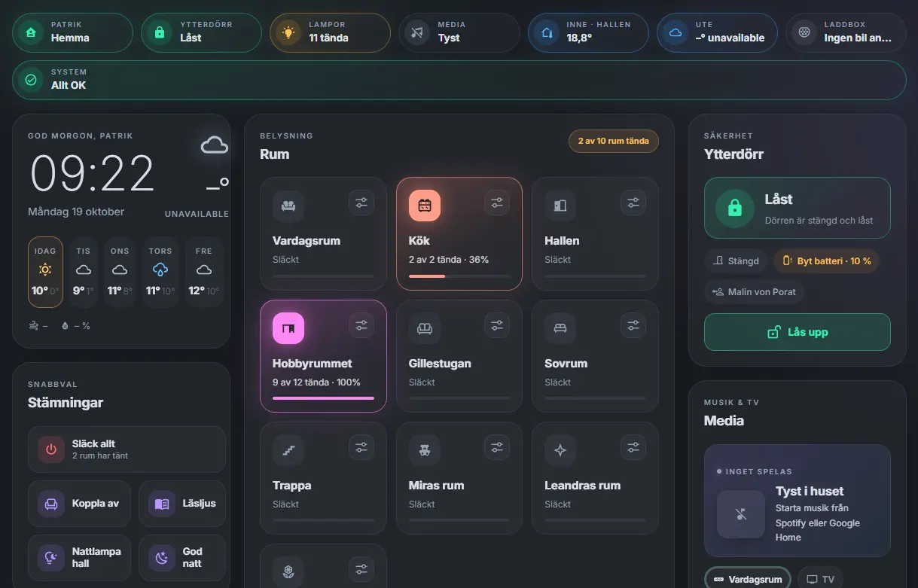Select the Idag weather forecast day
This screenshot has width=918, height=588.
pyautogui.click(x=45, y=272)
